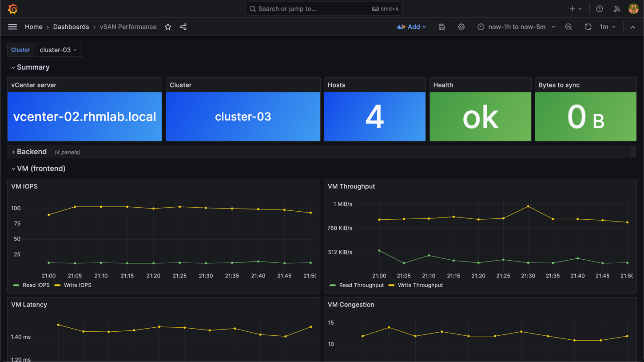Click the vcenter-02.rhmlab.local stat value
This screenshot has width=644, height=362.
click(85, 117)
